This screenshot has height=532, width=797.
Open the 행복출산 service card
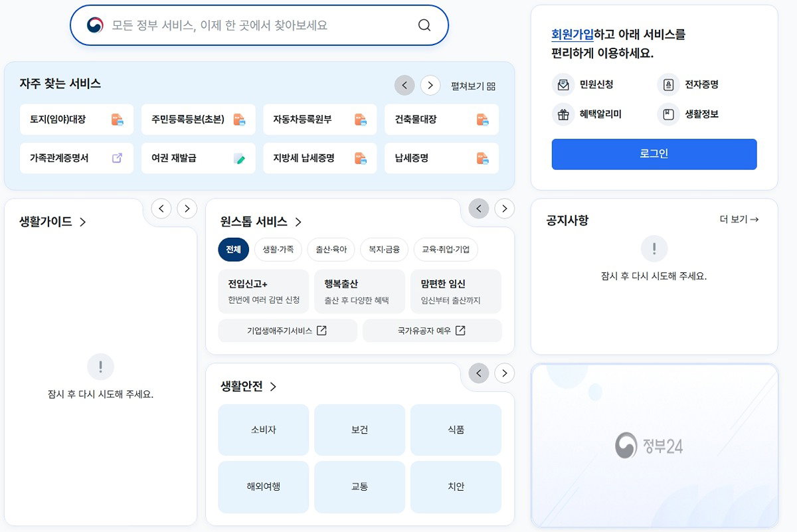[x=359, y=291]
